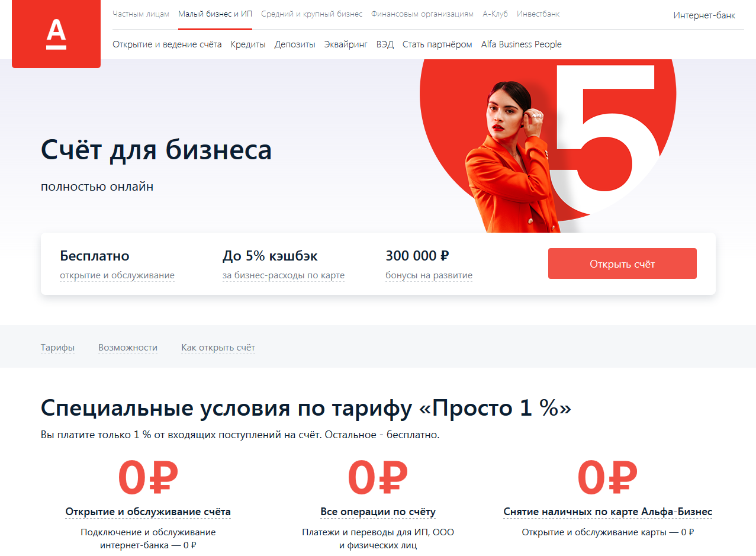This screenshot has width=756, height=556.
Task: Click Стать партнёром link
Action: [x=437, y=44]
